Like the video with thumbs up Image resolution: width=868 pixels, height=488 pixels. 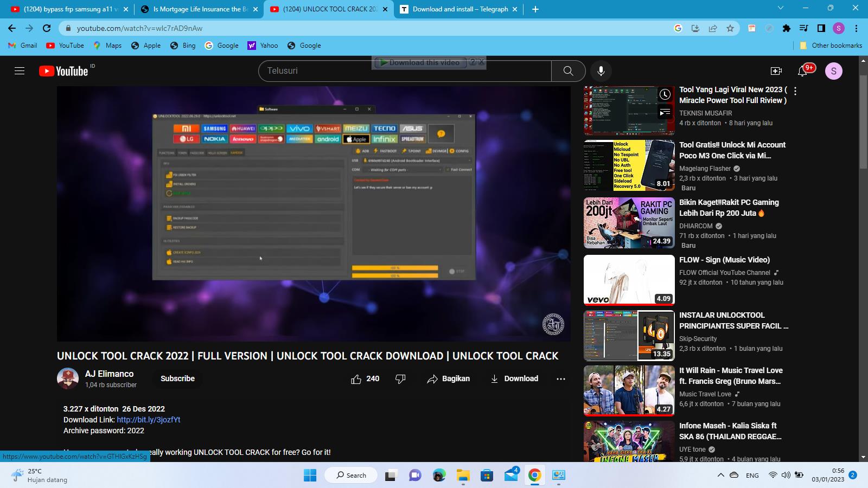coord(356,379)
